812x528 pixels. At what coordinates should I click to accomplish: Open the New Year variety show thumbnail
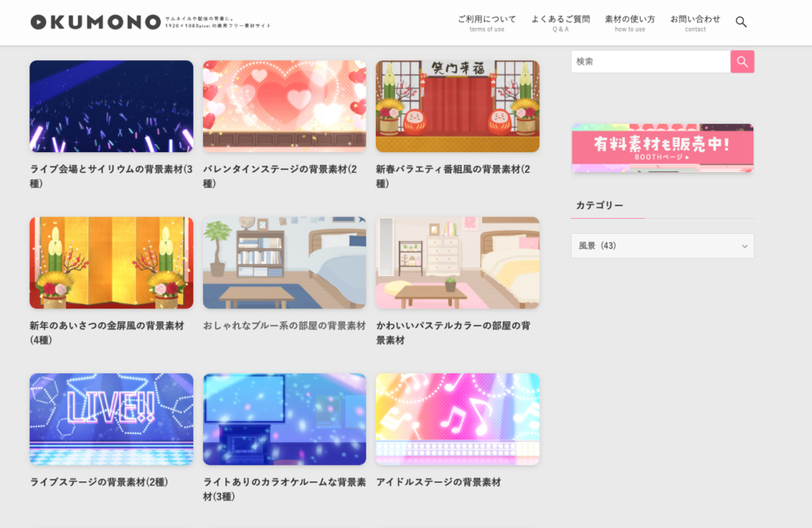[x=458, y=106]
